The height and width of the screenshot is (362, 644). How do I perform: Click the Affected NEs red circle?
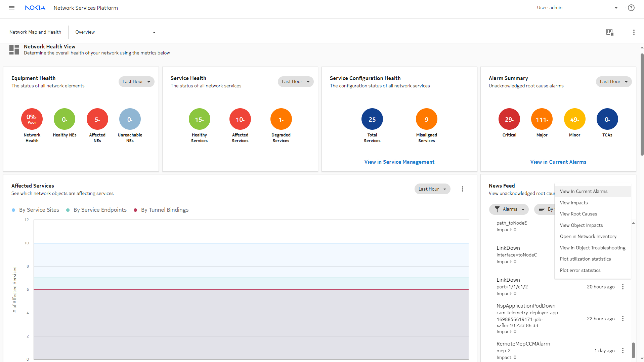[x=97, y=119]
